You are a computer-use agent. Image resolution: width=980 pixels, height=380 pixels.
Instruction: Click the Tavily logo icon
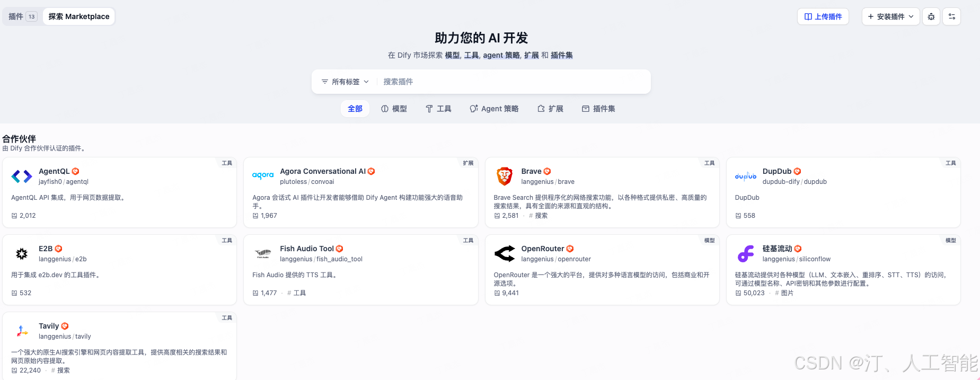(22, 331)
